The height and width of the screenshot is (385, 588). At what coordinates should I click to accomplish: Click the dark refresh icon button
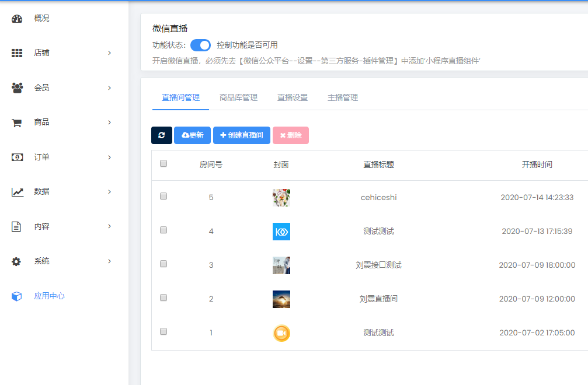tap(162, 135)
